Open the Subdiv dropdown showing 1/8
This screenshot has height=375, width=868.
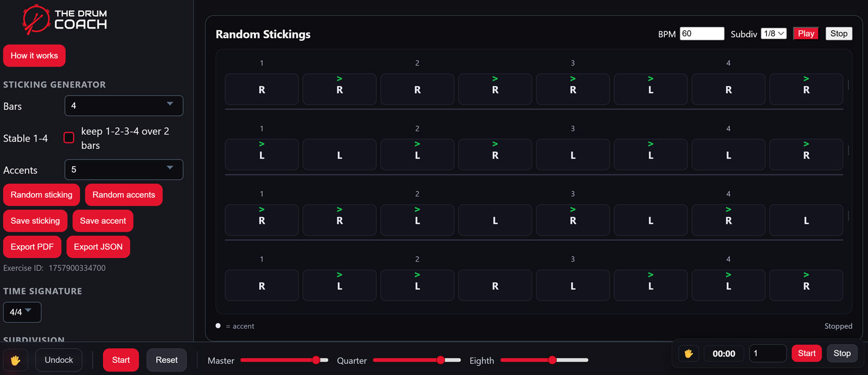[x=774, y=34]
